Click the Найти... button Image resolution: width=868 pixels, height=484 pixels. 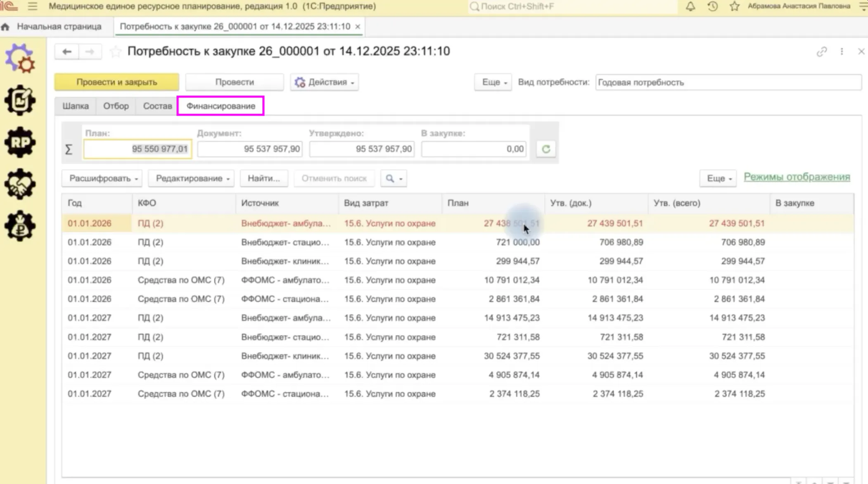(x=264, y=178)
